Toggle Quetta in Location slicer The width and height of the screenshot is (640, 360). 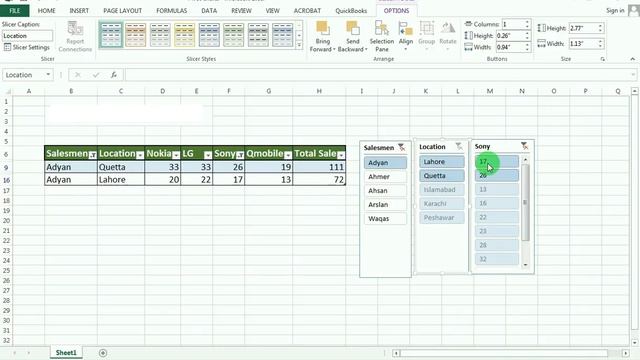(x=442, y=176)
